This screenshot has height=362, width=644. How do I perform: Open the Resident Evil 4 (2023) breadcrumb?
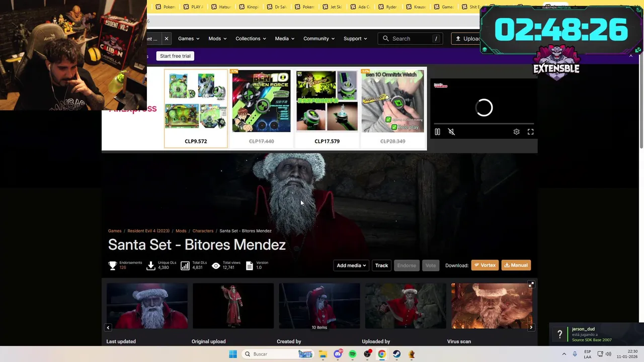click(148, 231)
